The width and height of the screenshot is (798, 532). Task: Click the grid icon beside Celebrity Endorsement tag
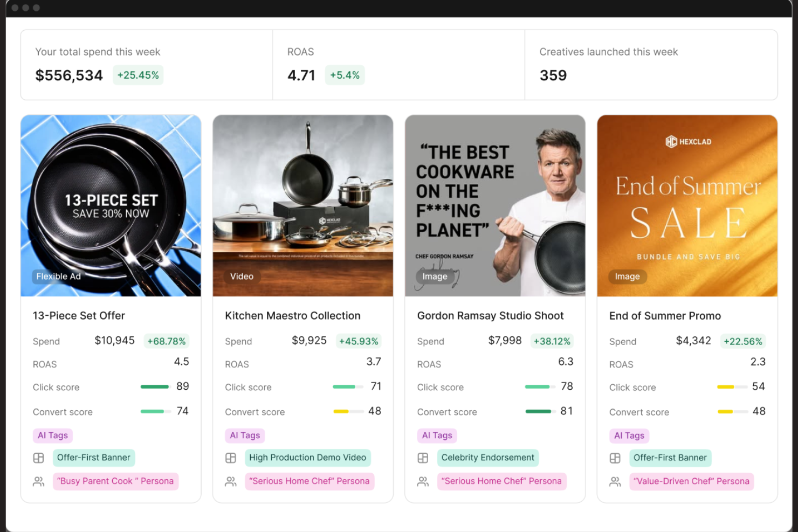[423, 458]
